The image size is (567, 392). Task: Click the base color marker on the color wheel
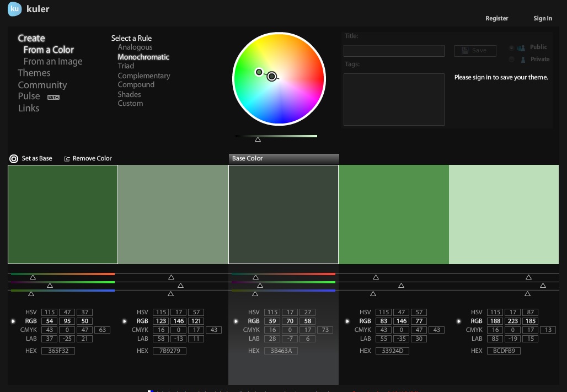tap(271, 76)
